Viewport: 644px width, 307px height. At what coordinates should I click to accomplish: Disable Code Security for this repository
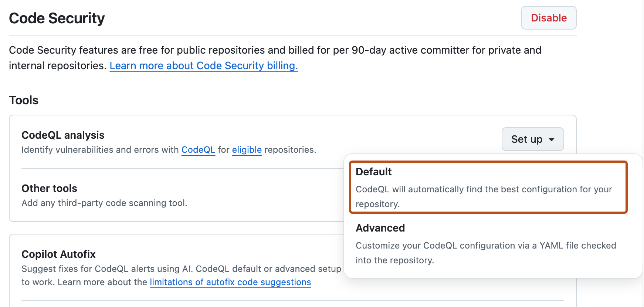coord(548,17)
